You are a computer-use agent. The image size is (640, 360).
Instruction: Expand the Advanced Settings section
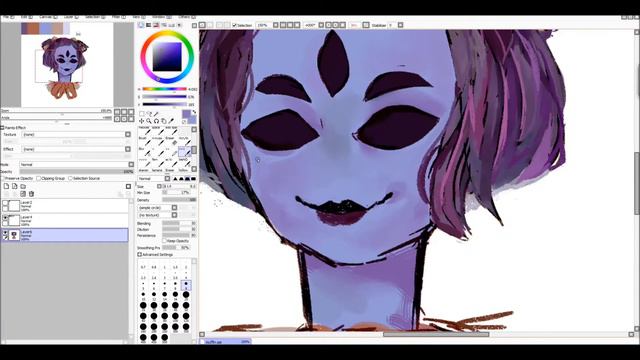140,255
